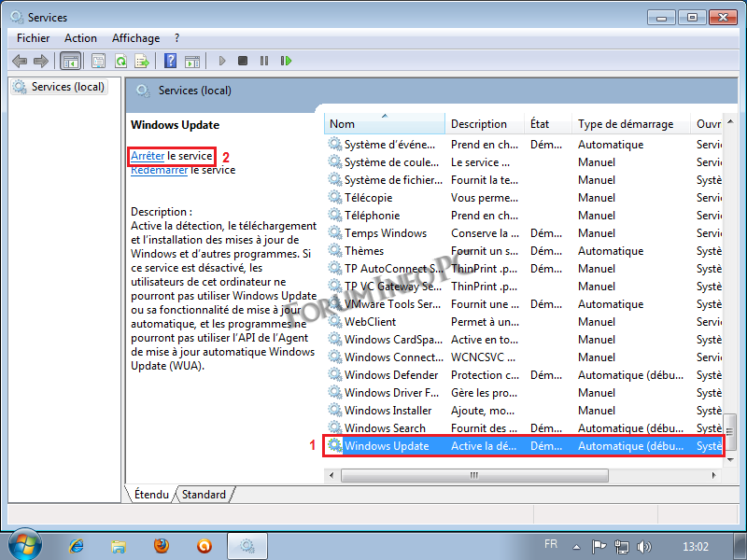747x560 pixels.
Task: Open Help via the blue question-mark icon
Action: 170,61
